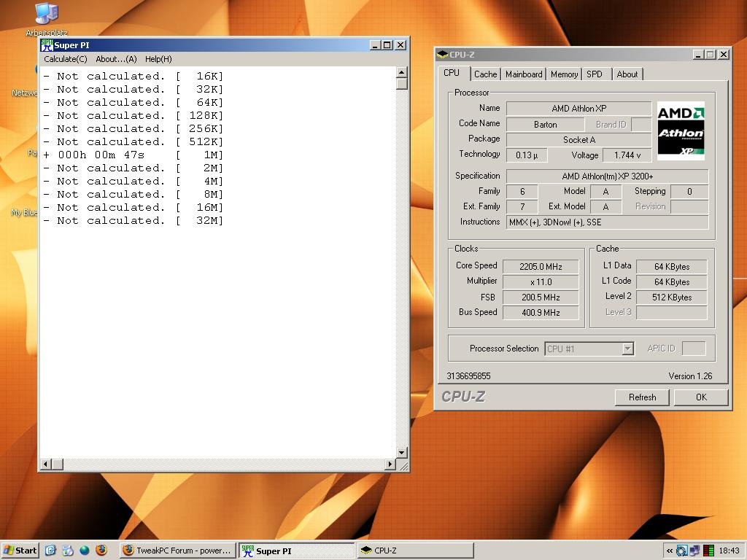Screen dimensions: 747x560
Task: Open the Processor Selection CPU #1 dropdown
Action: [x=589, y=349]
